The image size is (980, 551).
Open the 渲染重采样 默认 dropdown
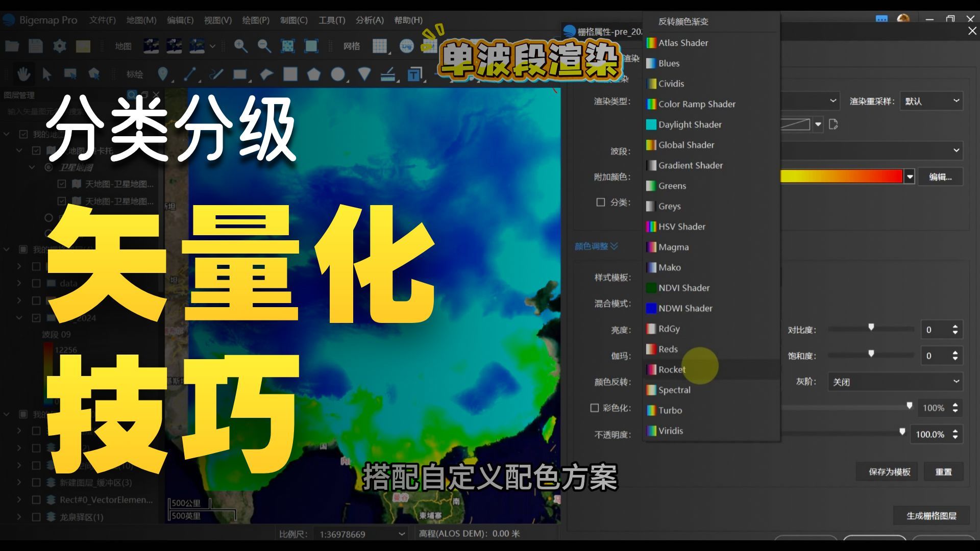click(931, 101)
